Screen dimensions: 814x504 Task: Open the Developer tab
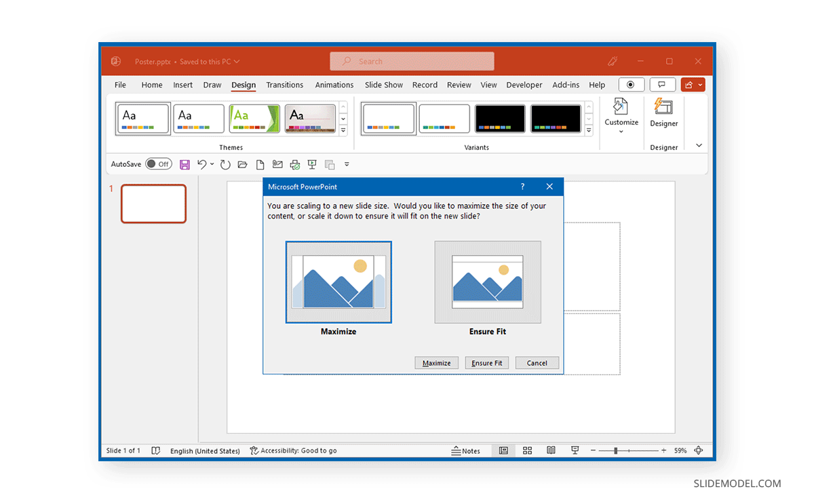(x=524, y=85)
